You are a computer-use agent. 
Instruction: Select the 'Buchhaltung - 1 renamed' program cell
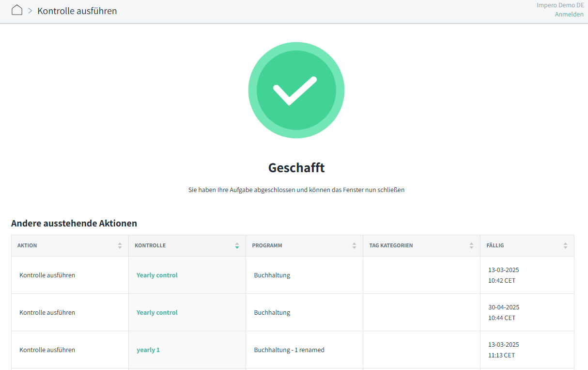coord(289,350)
